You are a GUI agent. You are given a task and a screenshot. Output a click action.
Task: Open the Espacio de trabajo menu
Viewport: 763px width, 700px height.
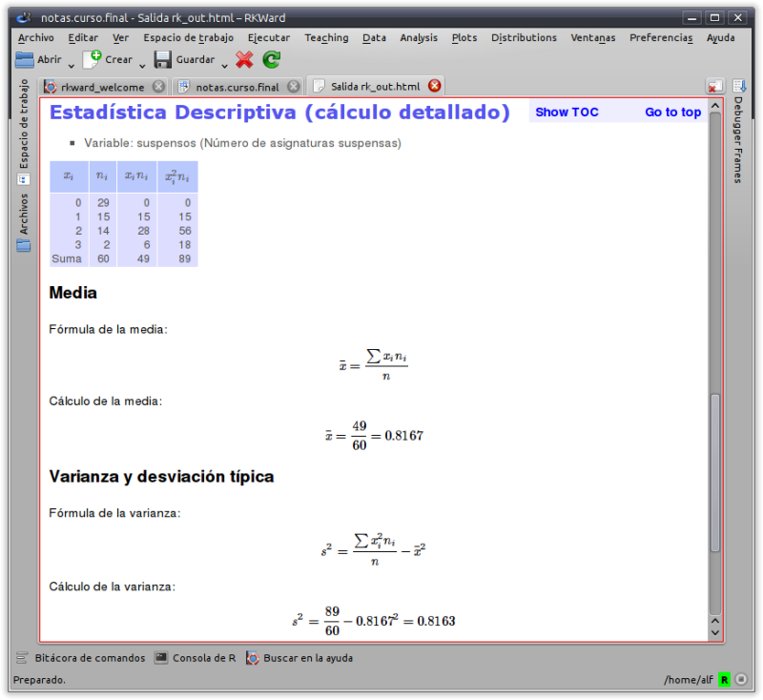[x=188, y=38]
